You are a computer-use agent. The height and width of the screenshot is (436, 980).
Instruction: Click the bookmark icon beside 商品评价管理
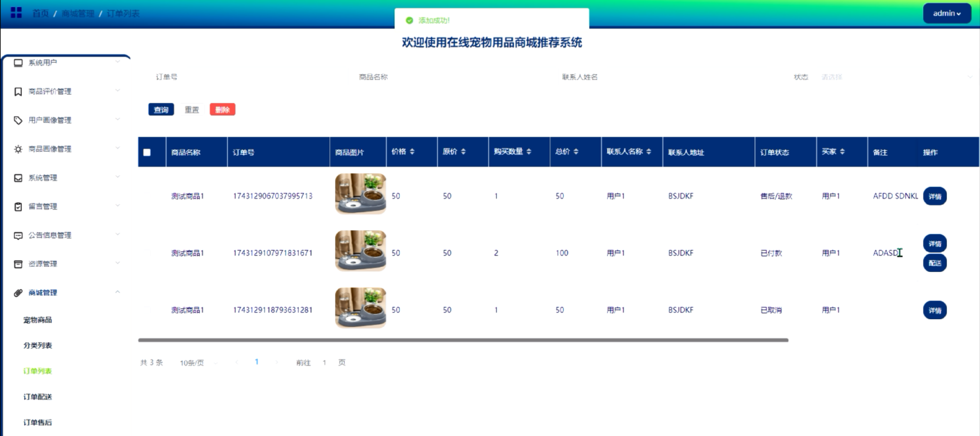(18, 92)
